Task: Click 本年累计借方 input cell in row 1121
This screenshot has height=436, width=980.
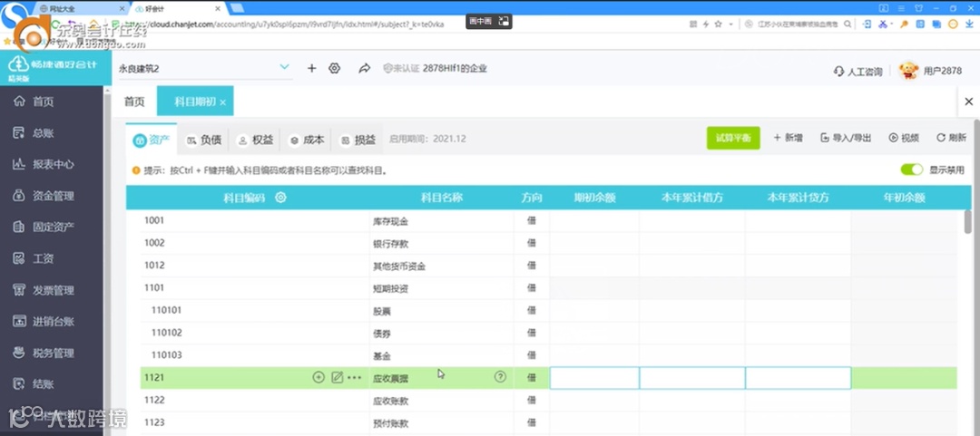Action: coord(692,378)
